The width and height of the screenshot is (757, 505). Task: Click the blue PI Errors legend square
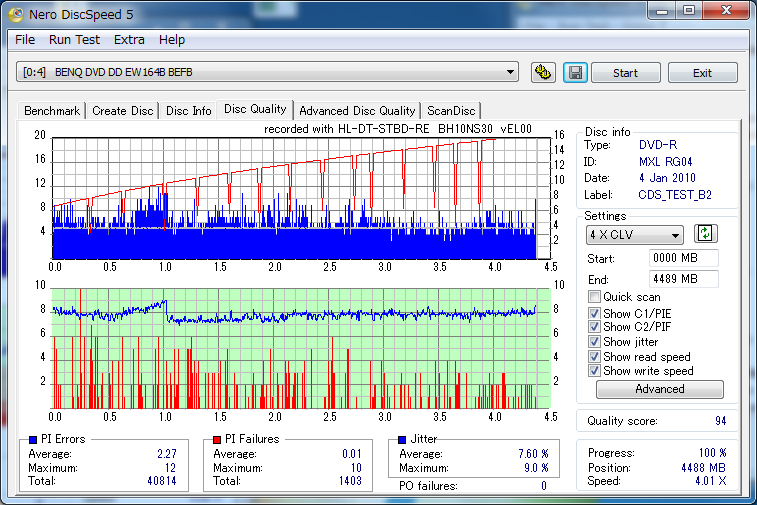click(33, 439)
